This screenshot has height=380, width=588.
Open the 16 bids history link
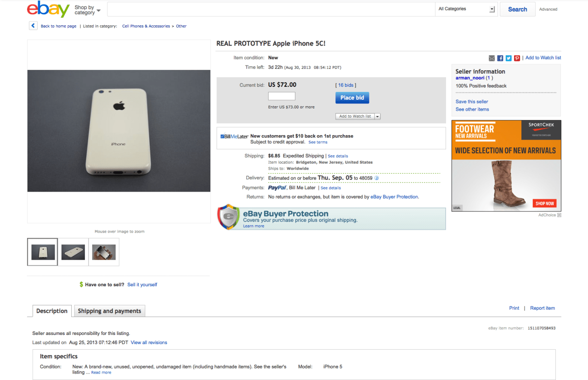345,85
